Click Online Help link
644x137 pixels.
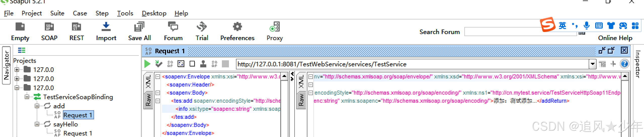(615, 38)
